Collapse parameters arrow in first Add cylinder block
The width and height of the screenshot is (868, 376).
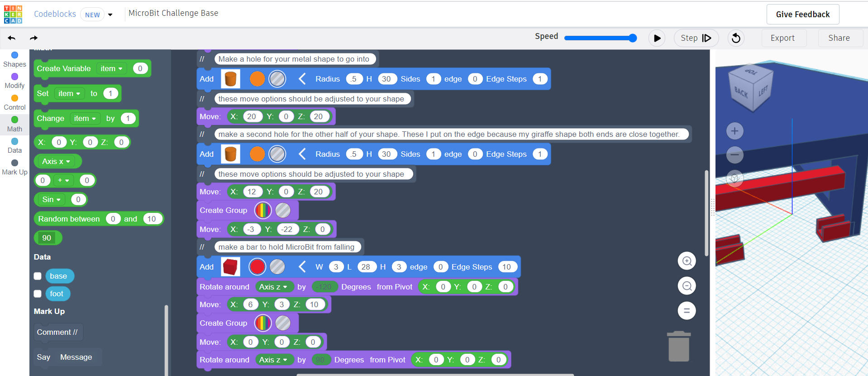(302, 79)
